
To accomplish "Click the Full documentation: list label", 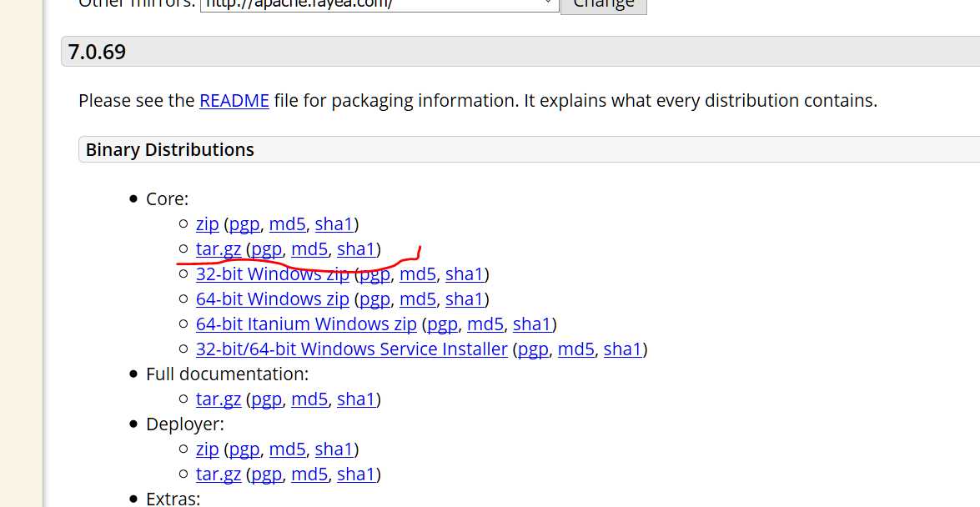I will pos(228,374).
